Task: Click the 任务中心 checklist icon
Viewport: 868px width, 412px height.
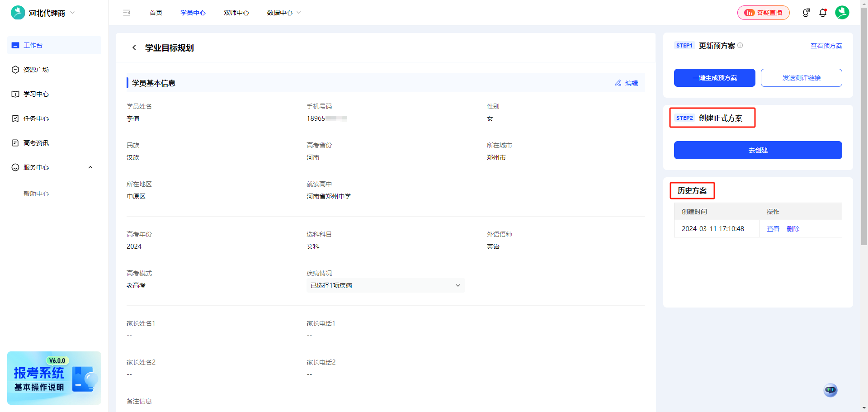Action: pyautogui.click(x=15, y=118)
